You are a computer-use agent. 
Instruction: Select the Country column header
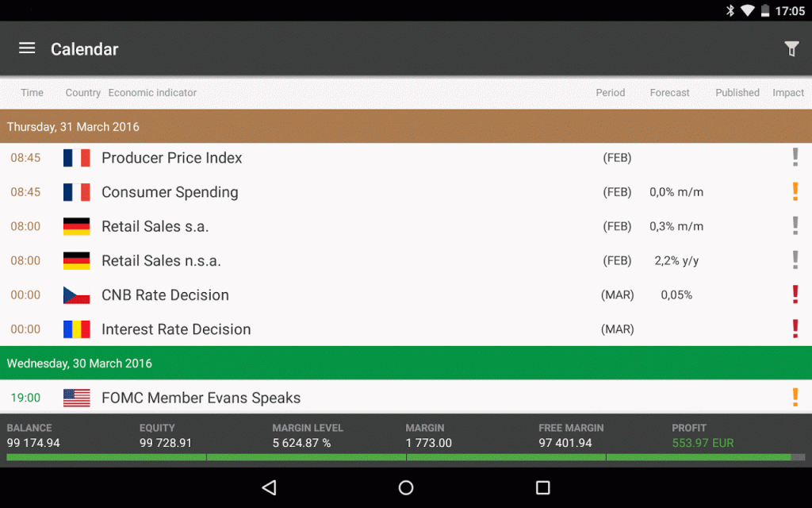pos(82,92)
